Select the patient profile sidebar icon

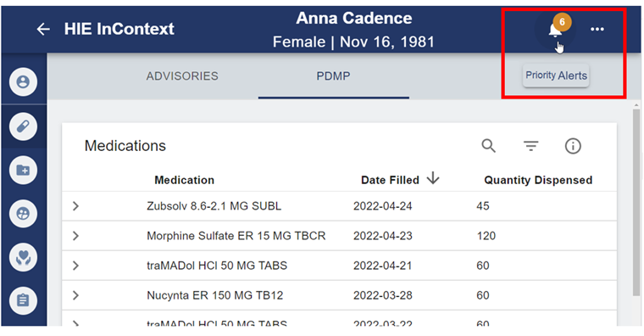click(23, 81)
